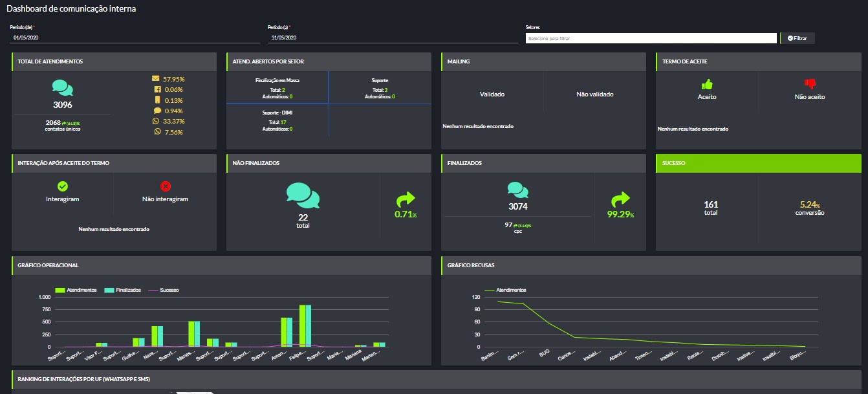Image resolution: width=868 pixels, height=394 pixels.
Task: Click the chat bubbles icon above 3074
Action: (519, 190)
